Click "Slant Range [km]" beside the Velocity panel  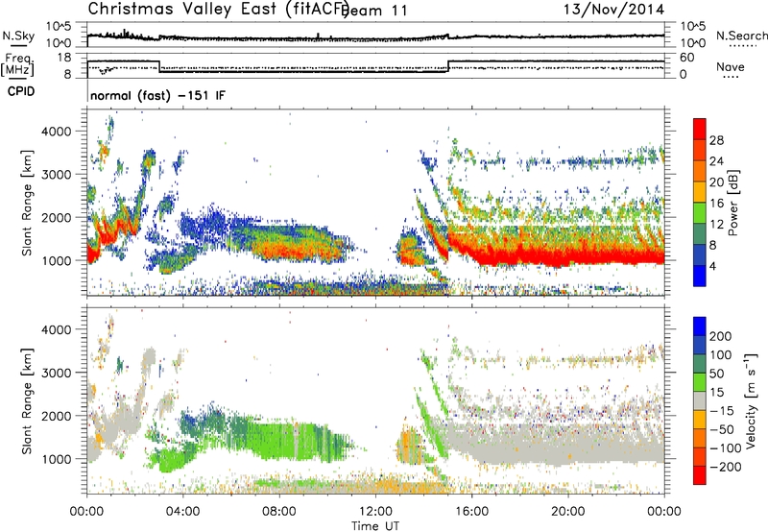(27, 400)
